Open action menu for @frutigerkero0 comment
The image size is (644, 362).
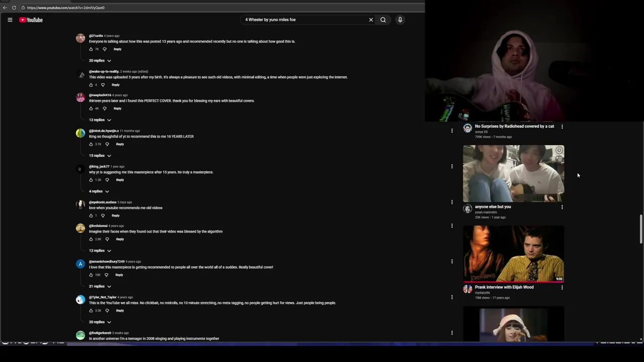452,333
